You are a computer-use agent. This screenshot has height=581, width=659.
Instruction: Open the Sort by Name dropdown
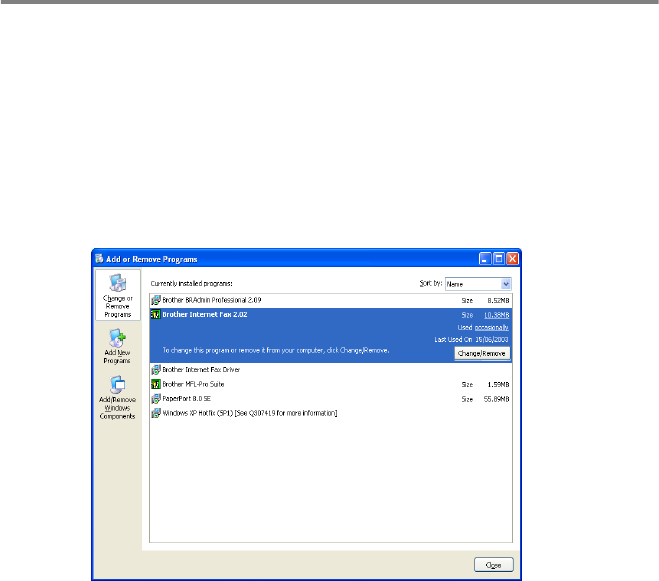(478, 284)
